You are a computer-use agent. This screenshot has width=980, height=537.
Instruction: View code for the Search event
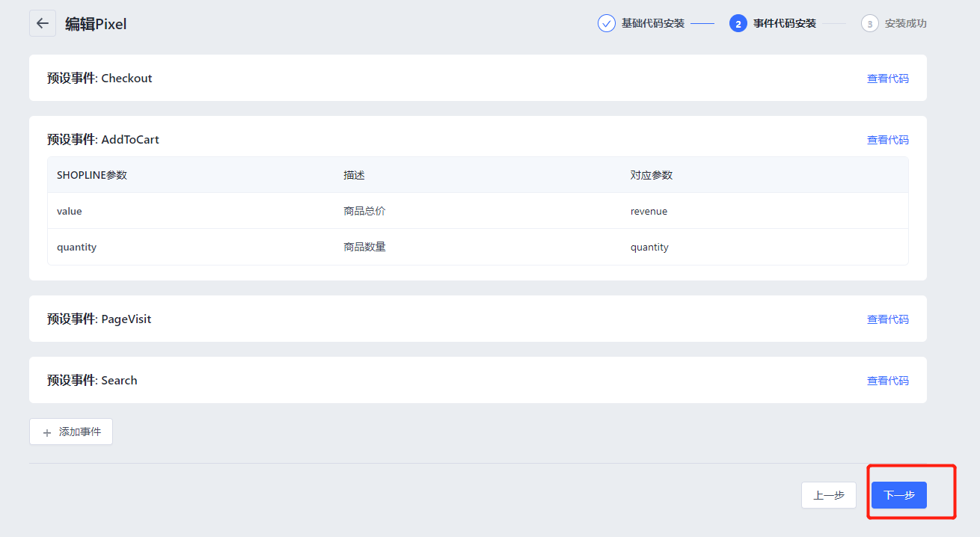tap(887, 381)
